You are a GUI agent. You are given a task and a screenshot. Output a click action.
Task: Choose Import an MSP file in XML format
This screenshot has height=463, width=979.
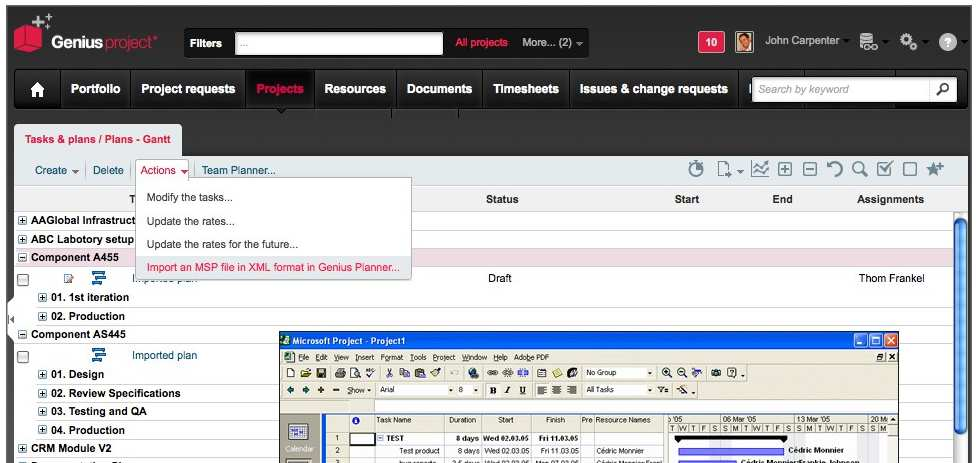pos(273,268)
